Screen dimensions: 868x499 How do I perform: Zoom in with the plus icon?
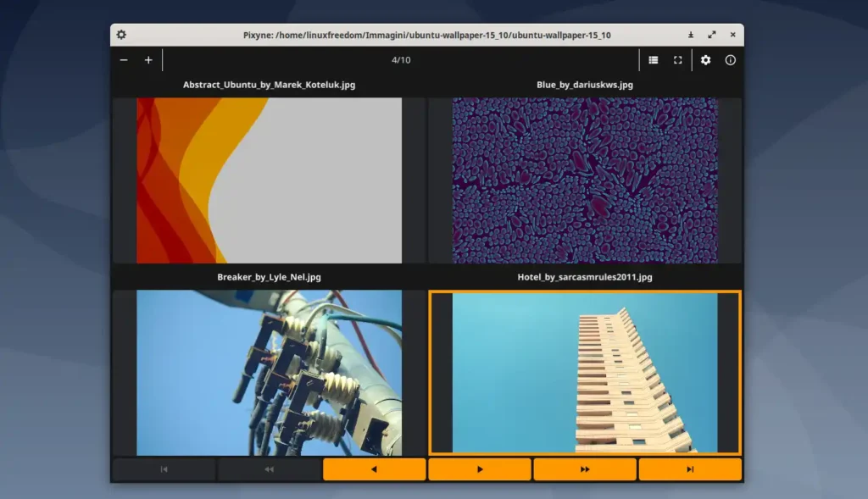coord(148,60)
